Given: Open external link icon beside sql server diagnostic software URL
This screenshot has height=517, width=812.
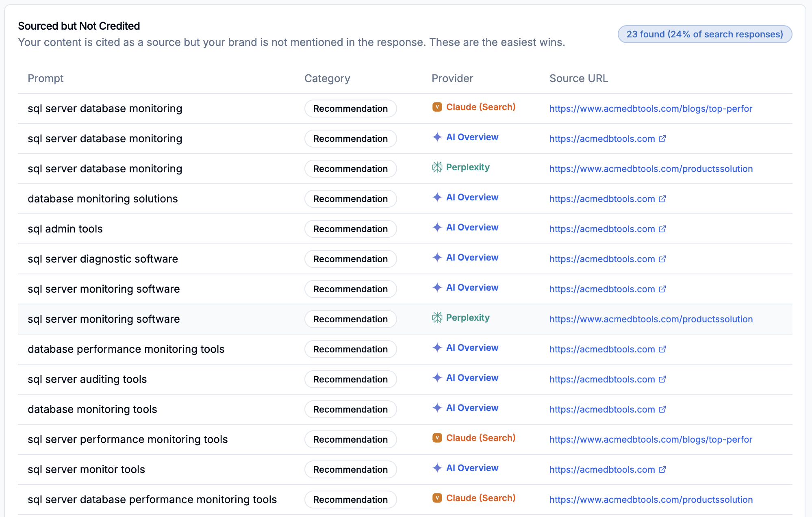Looking at the screenshot, I should [662, 259].
